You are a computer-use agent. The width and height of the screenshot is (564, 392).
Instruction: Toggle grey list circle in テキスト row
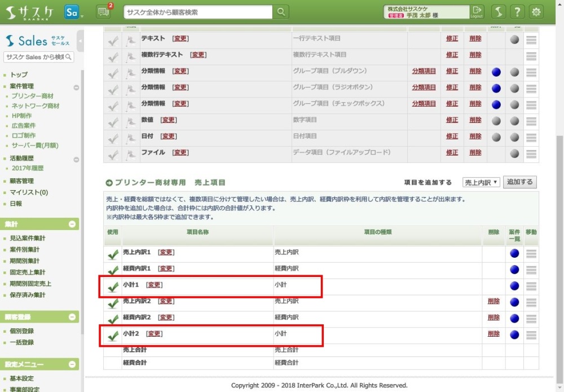[x=514, y=39]
